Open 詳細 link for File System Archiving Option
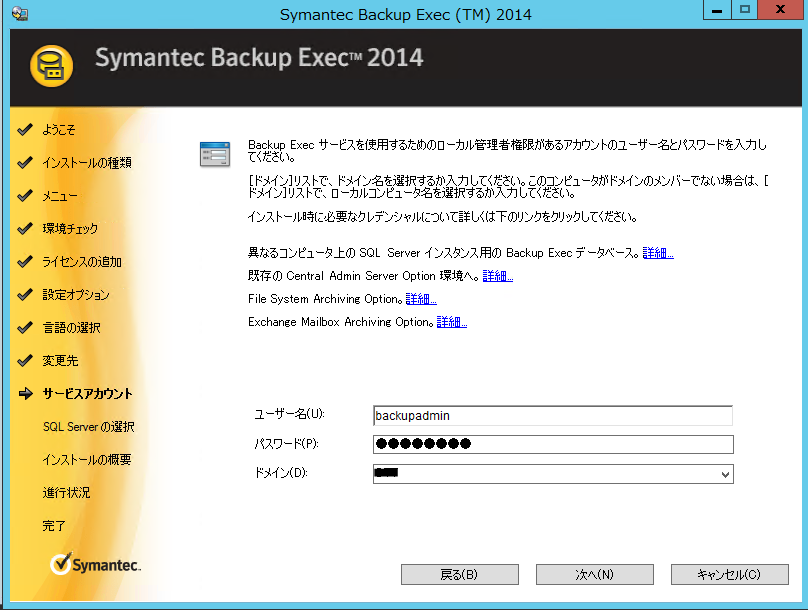Viewport: 808px width, 610px height. coord(421,299)
